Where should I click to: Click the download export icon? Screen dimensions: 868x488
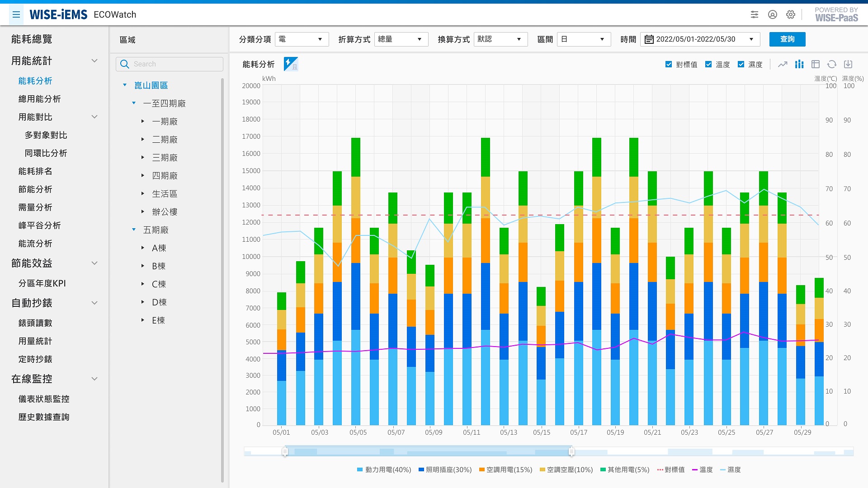(x=848, y=65)
